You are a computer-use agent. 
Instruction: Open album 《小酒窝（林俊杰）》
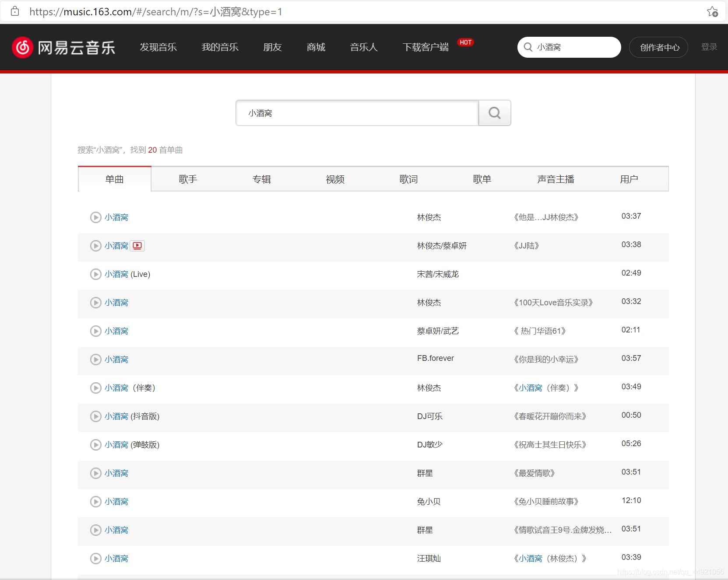click(550, 559)
